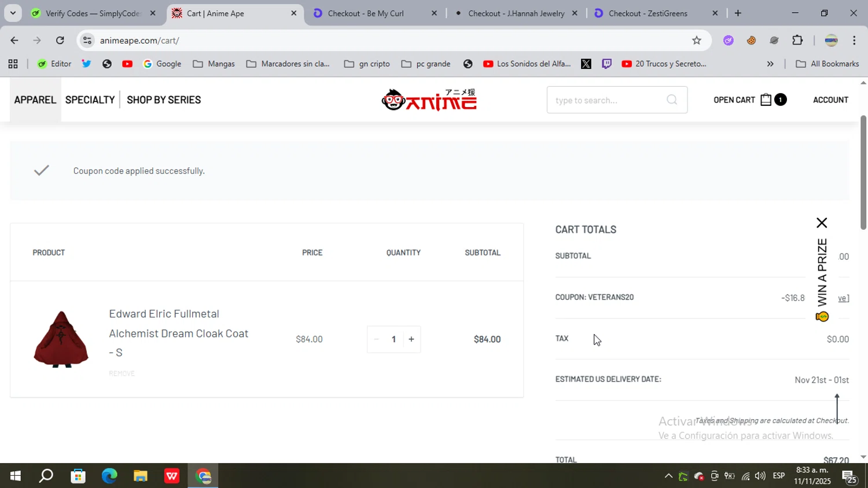This screenshot has width=868, height=488.
Task: Open Microsoft Edge from taskbar
Action: pyautogui.click(x=109, y=476)
